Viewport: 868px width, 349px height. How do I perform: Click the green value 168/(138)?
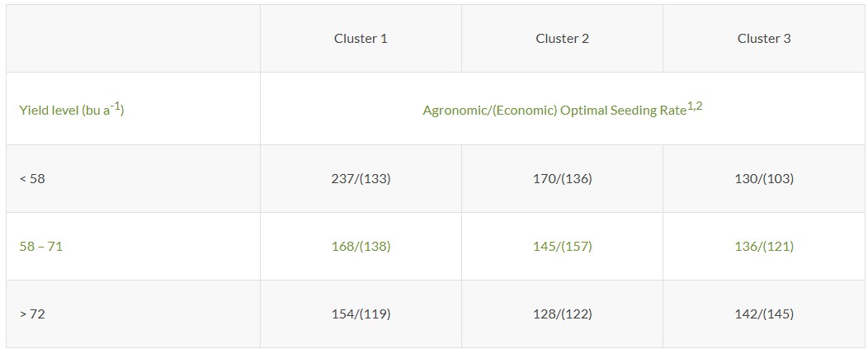click(361, 247)
